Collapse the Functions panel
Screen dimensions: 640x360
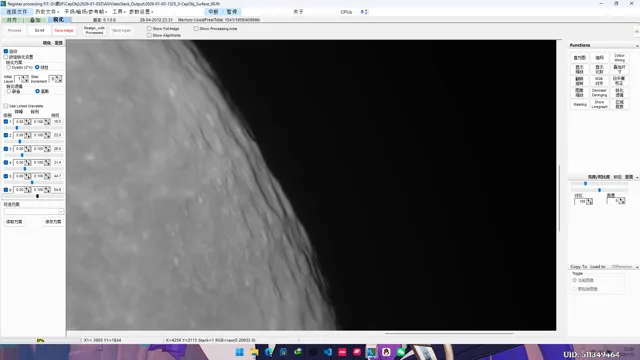coord(637,46)
